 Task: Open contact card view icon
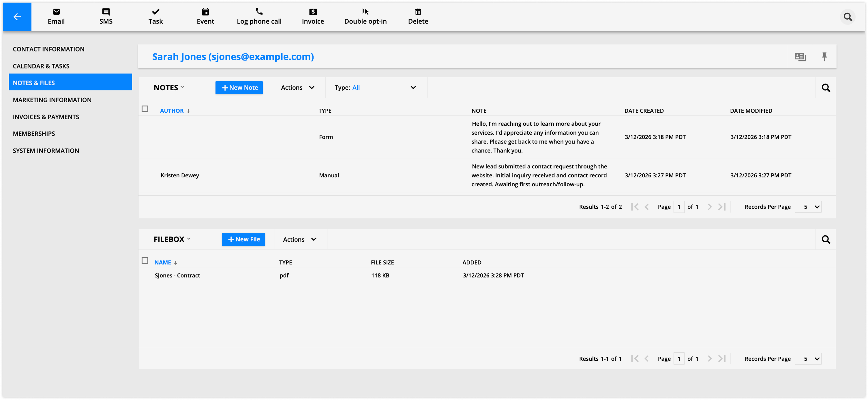[x=800, y=57]
